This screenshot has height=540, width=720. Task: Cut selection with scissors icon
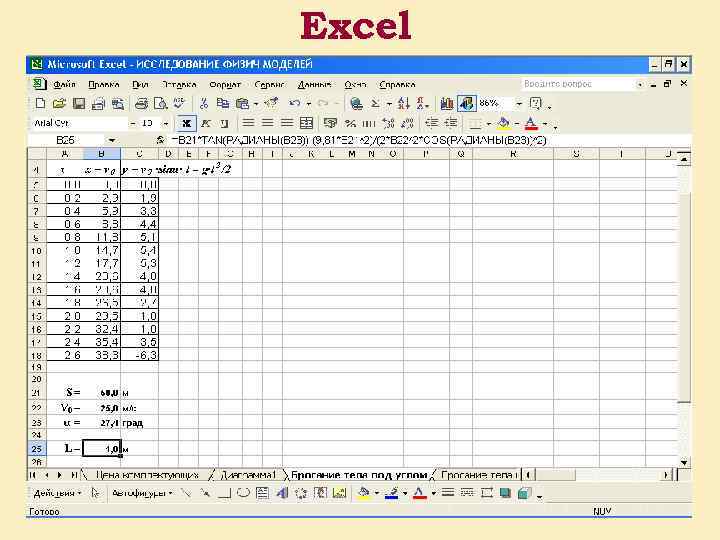(204, 104)
